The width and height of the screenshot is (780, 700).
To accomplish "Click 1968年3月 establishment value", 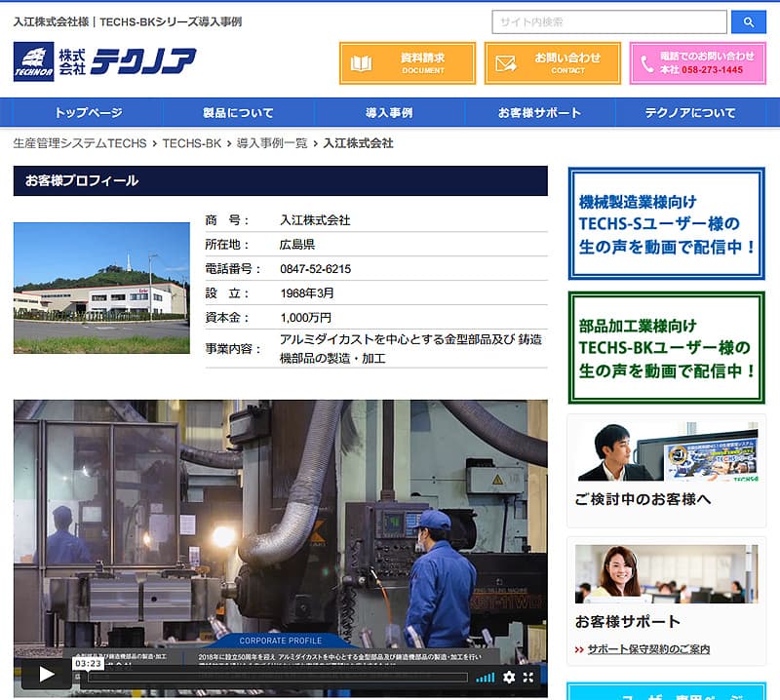I will coord(307,293).
